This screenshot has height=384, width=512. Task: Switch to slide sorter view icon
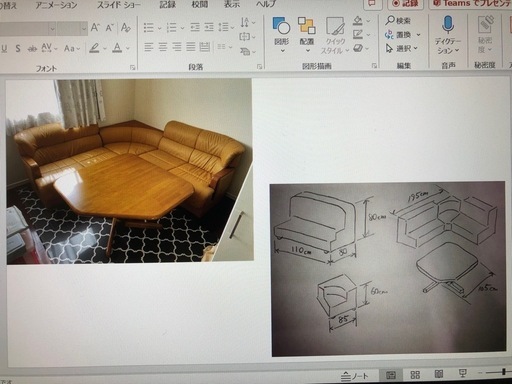pyautogui.click(x=415, y=375)
